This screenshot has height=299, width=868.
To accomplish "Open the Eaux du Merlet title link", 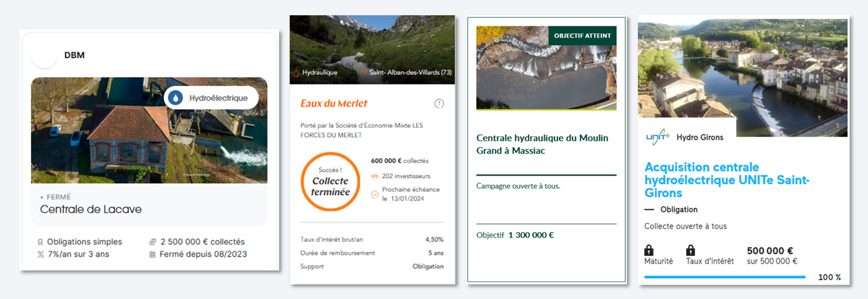I will (x=334, y=103).
